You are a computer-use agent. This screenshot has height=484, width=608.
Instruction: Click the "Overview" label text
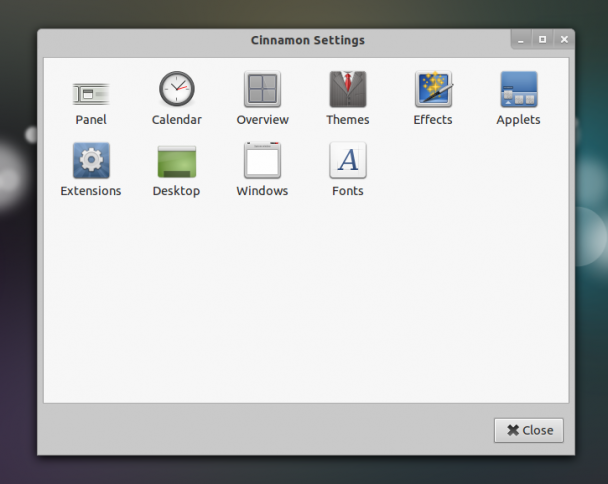[263, 119]
